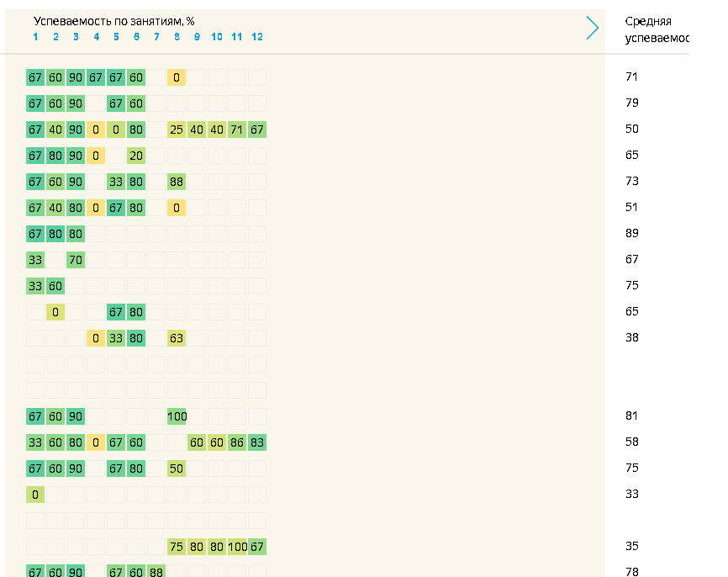Select the 63 cell in row averaging 38

[x=177, y=338]
